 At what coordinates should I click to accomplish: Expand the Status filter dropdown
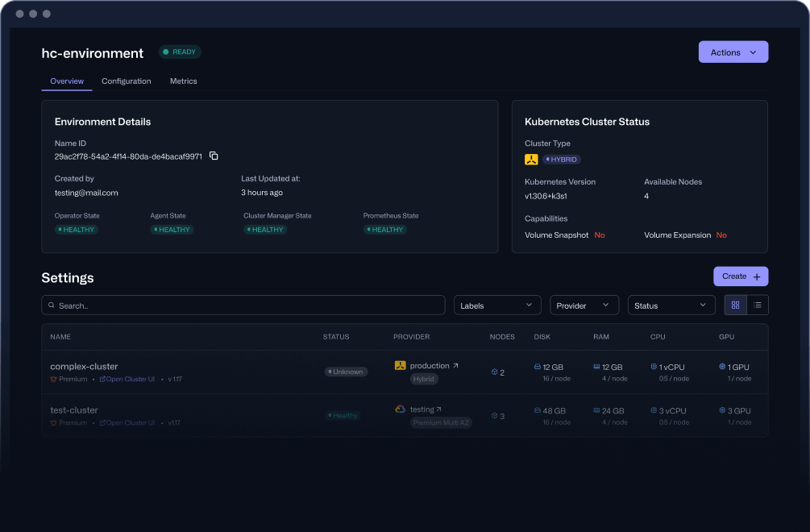point(671,305)
